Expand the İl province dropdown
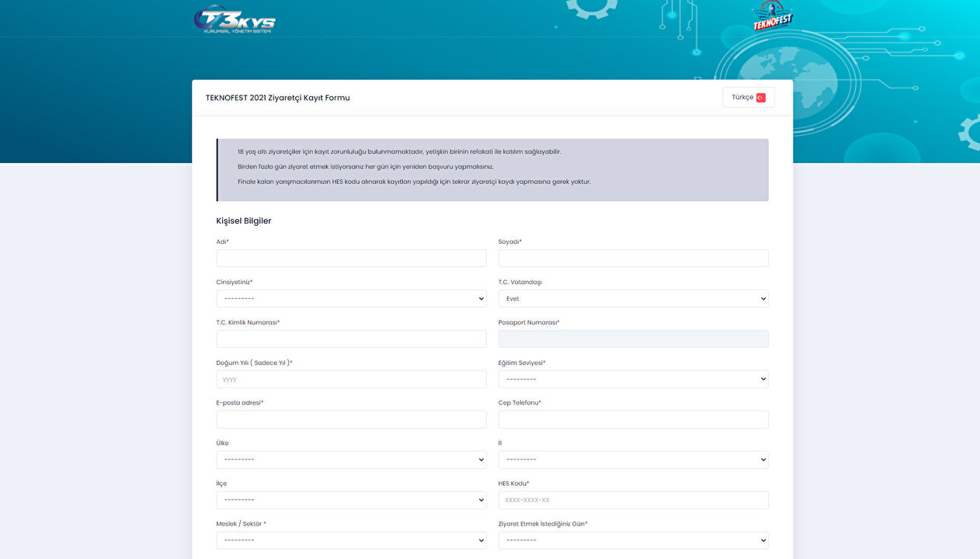980x559 pixels. tap(633, 460)
